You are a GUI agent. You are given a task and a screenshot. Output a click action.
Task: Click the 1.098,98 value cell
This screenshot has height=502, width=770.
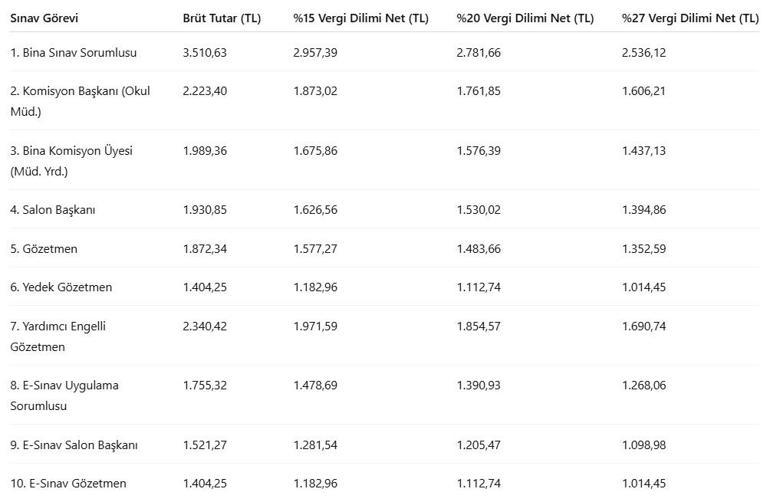pos(644,445)
